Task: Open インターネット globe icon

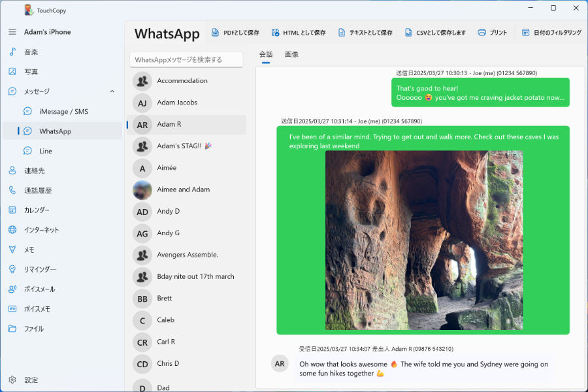Action: [12, 229]
